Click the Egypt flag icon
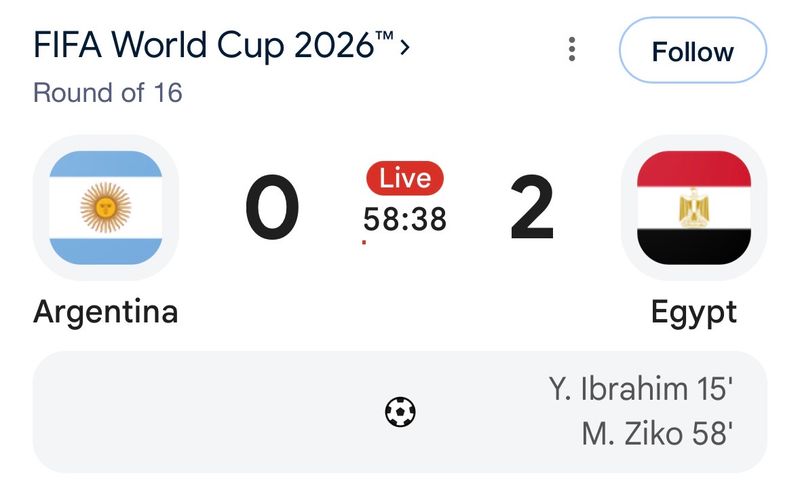Image resolution: width=800 pixels, height=480 pixels. coord(694,208)
